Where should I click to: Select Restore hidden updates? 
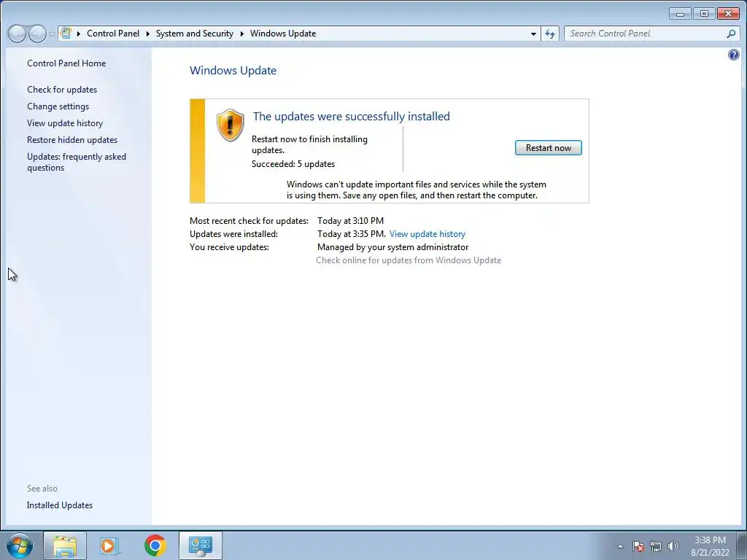72,139
